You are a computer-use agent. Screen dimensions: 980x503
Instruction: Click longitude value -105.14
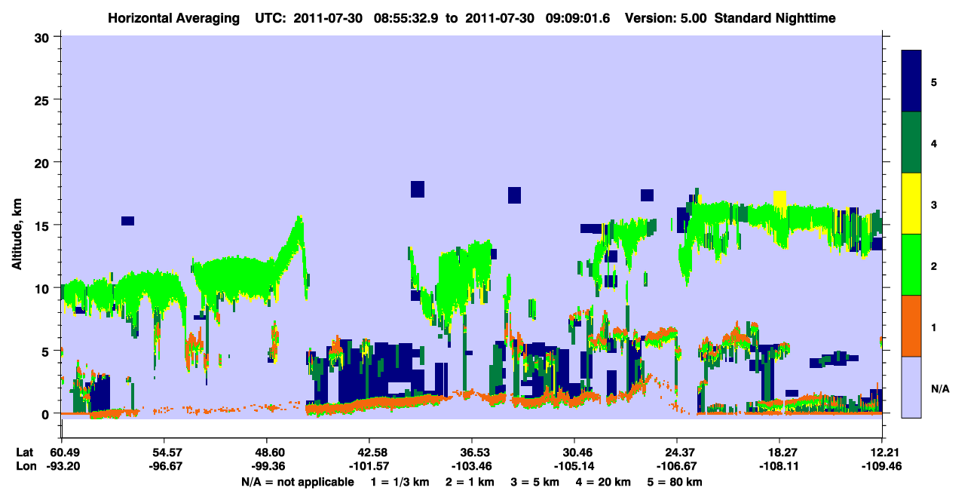[x=574, y=466]
